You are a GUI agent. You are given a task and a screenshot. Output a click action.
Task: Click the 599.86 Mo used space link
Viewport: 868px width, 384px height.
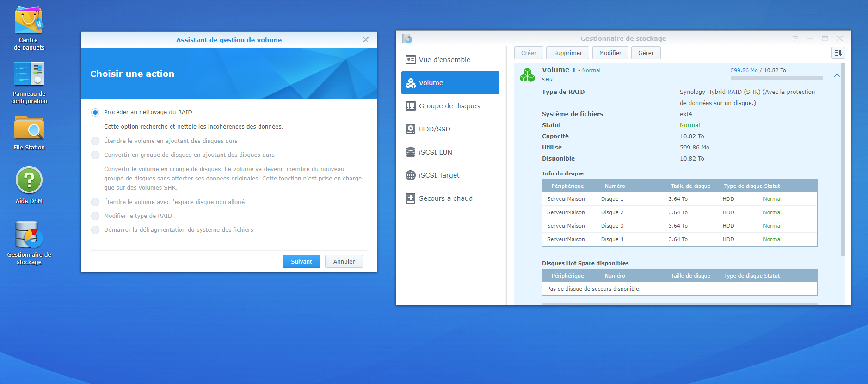744,70
